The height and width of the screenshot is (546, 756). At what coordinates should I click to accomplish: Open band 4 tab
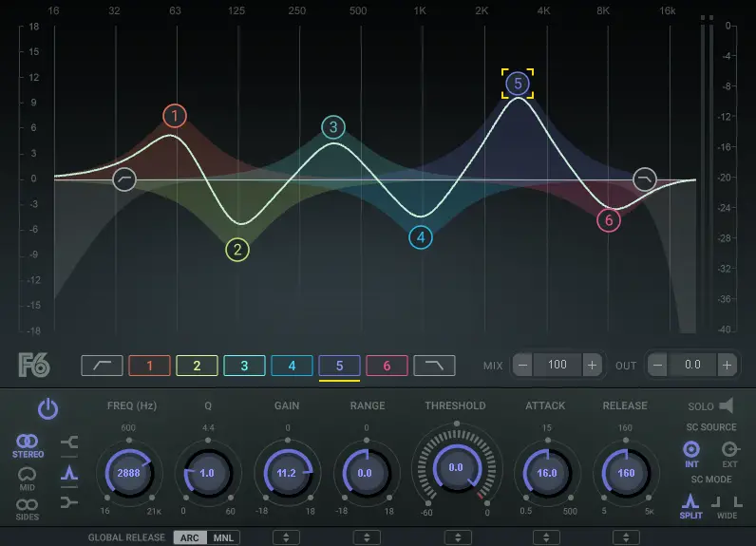tap(292, 366)
